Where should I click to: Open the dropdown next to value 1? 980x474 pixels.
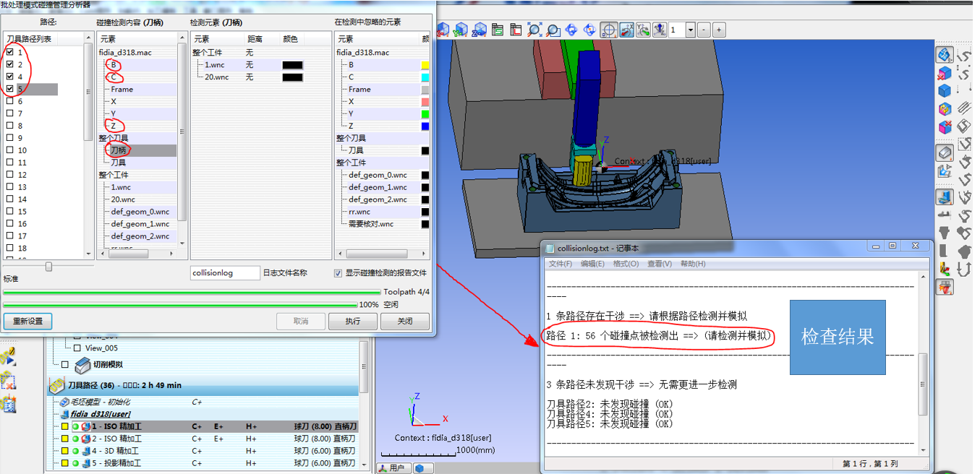point(690,30)
